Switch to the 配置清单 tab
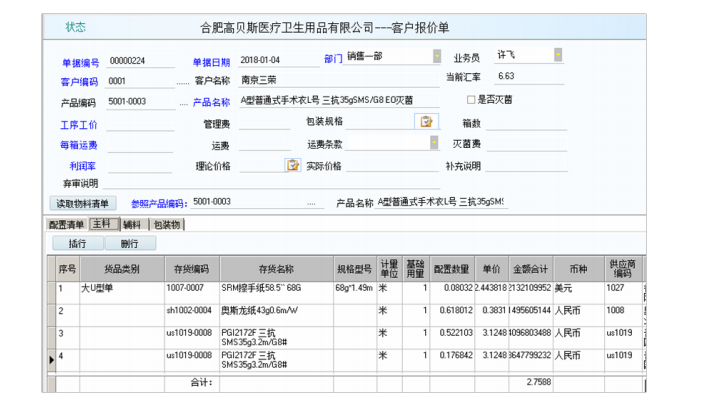703x405 pixels. (66, 224)
